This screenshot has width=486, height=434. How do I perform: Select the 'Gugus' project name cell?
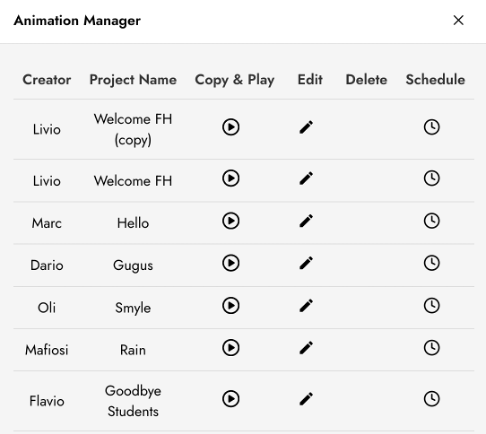133,266
